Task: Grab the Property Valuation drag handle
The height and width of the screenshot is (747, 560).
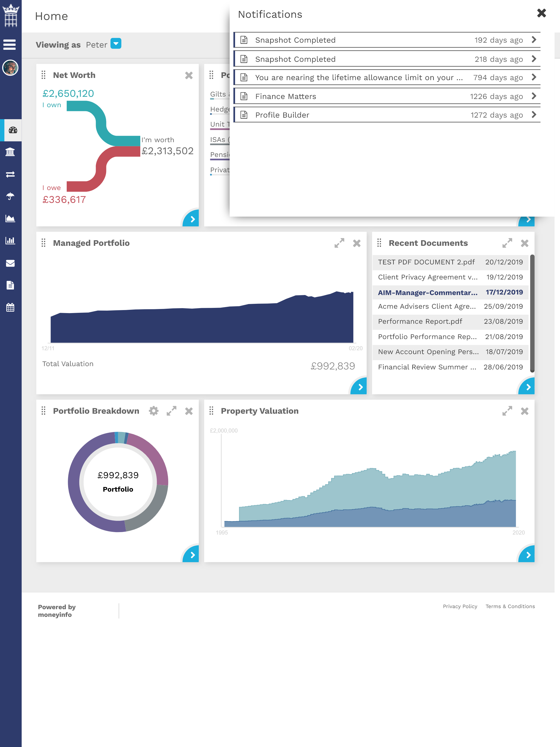Action: pyautogui.click(x=211, y=411)
